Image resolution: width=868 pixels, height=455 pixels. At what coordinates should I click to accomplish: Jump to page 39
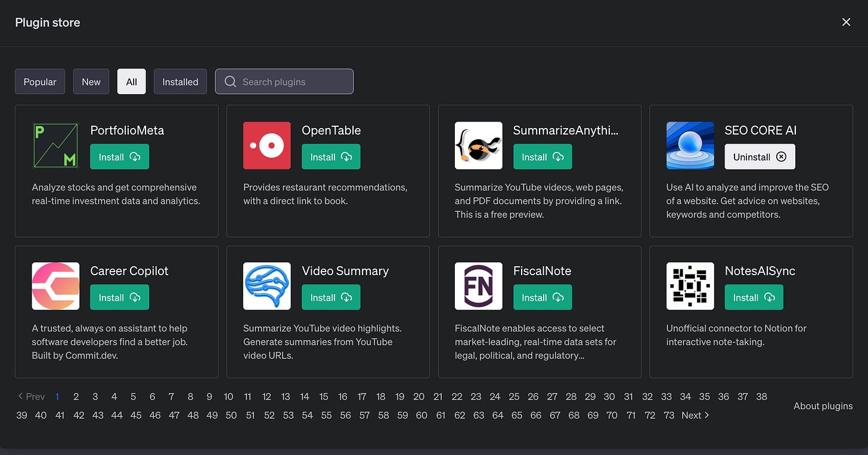coord(21,415)
